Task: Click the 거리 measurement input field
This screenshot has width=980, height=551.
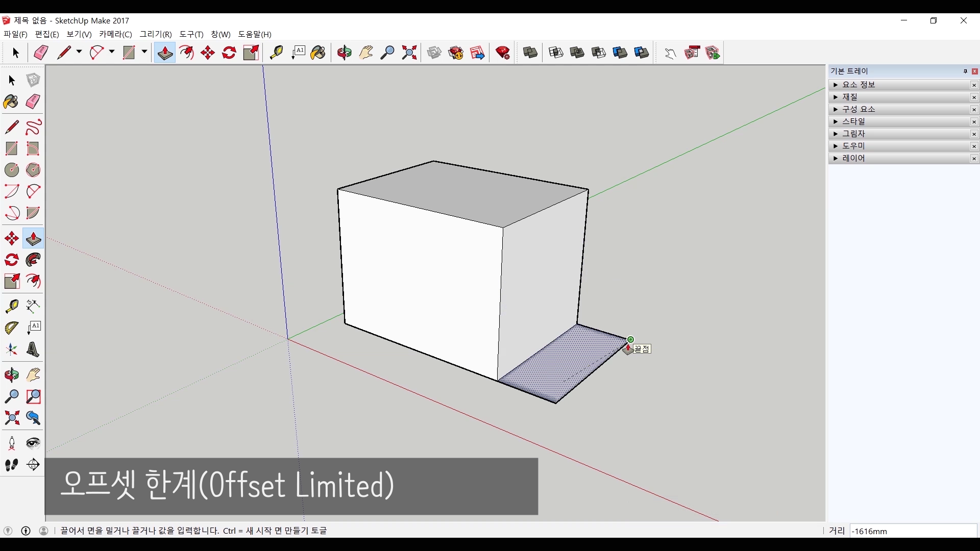Action: click(x=913, y=531)
